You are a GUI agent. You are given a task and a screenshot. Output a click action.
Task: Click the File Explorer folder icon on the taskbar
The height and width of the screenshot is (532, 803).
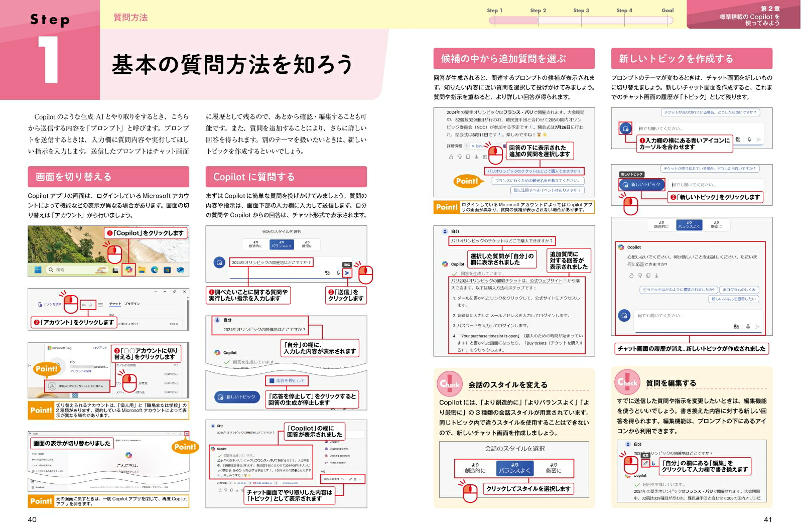coord(142,270)
